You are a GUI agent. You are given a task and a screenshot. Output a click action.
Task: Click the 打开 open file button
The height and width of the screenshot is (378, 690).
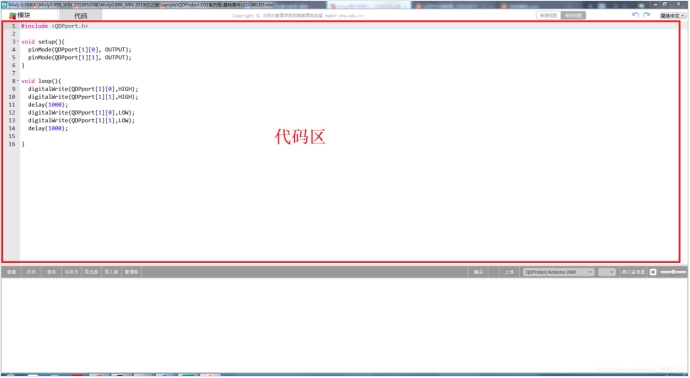point(31,272)
